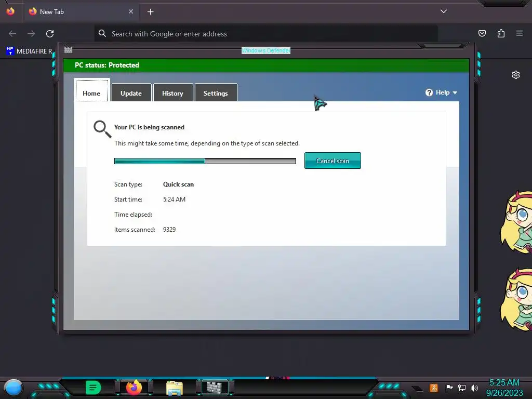Click the search magnifier in address bar
532x399 pixels.
click(102, 33)
